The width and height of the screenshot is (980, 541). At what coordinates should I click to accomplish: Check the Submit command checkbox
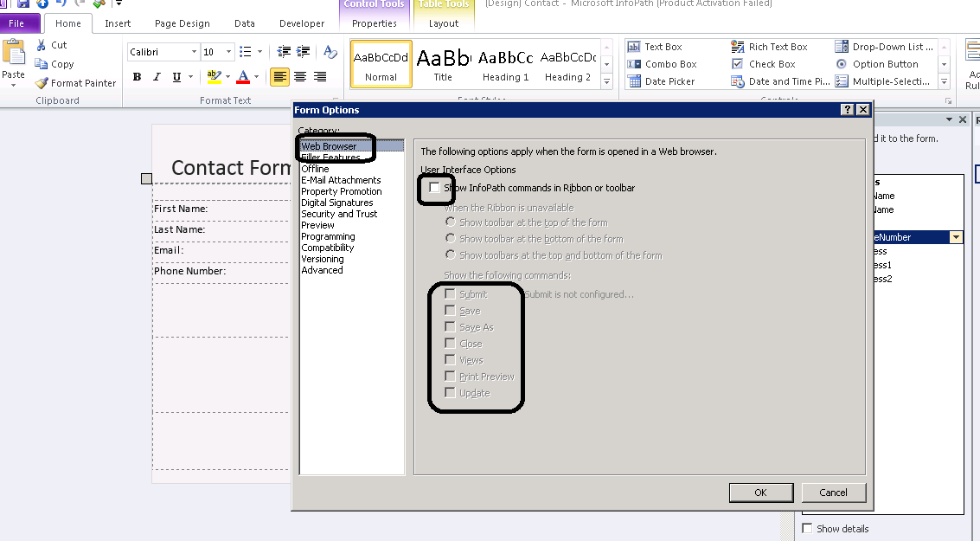click(x=449, y=293)
